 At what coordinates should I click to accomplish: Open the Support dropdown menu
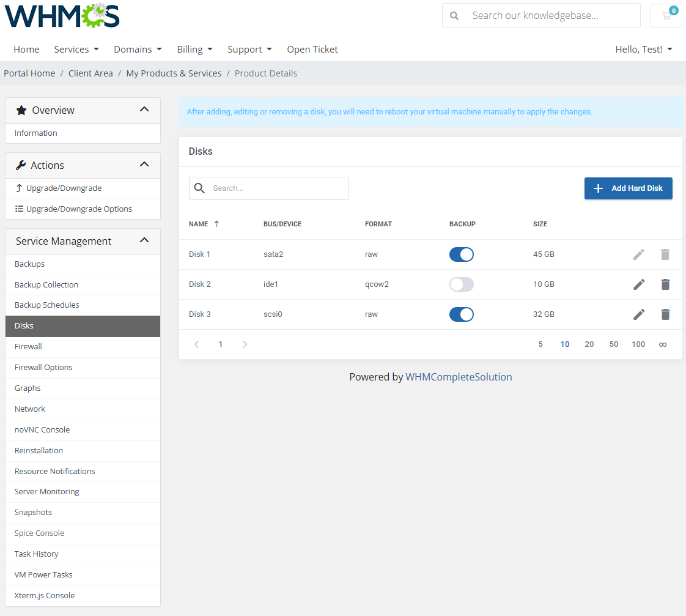[250, 50]
